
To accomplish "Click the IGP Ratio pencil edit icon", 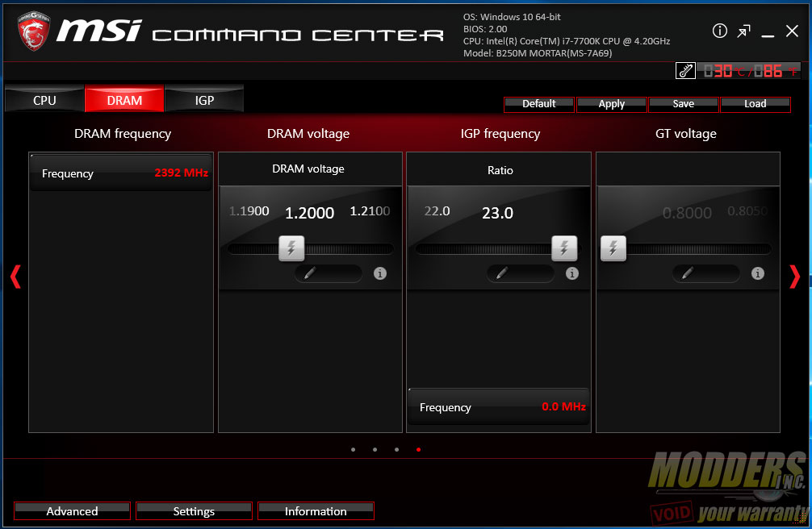I will click(501, 273).
